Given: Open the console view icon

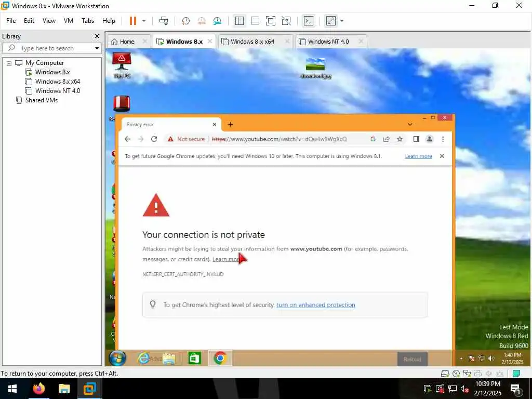Looking at the screenshot, I should (x=309, y=21).
